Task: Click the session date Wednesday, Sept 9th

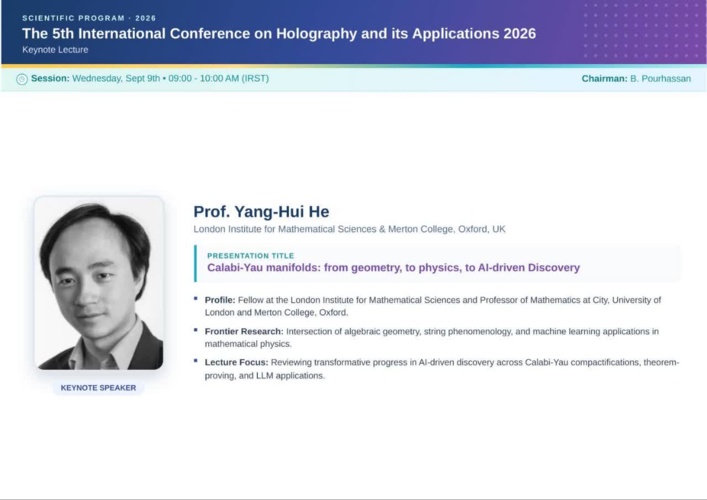Action: pyautogui.click(x=116, y=78)
